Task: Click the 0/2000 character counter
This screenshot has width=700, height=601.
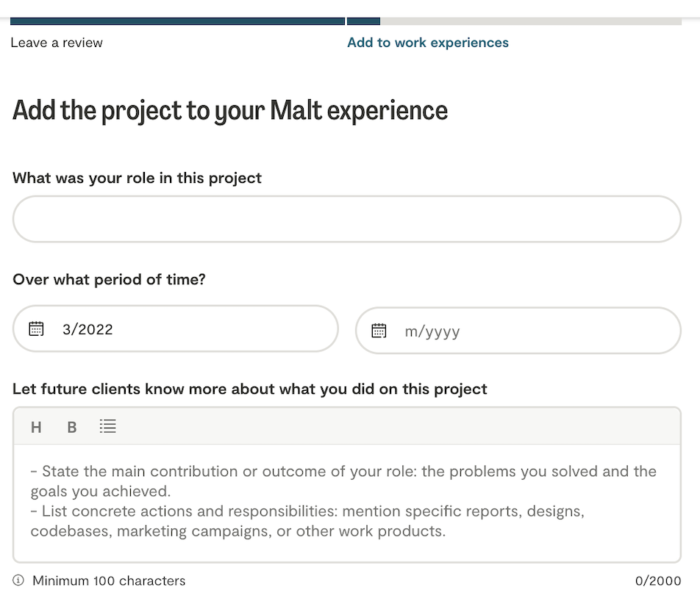Action: pyautogui.click(x=658, y=581)
